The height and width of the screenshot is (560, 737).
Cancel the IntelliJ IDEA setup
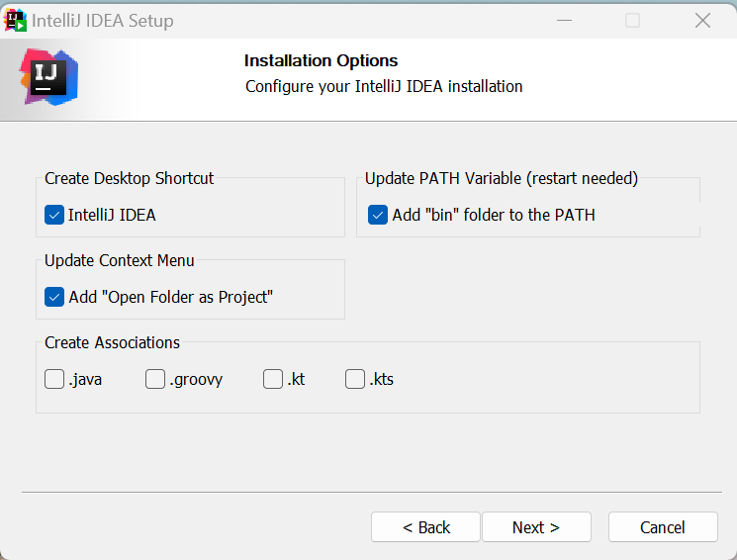[x=663, y=527]
